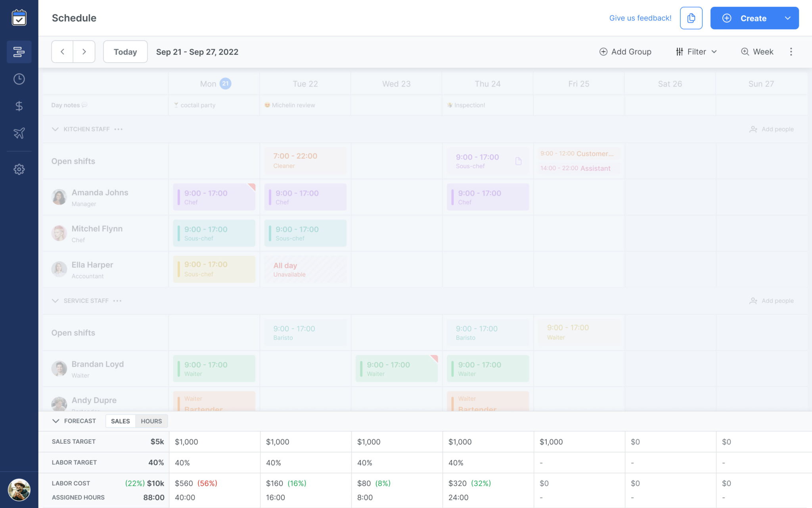Open the Schedule view icon in sidebar
The height and width of the screenshot is (508, 812).
pos(19,52)
